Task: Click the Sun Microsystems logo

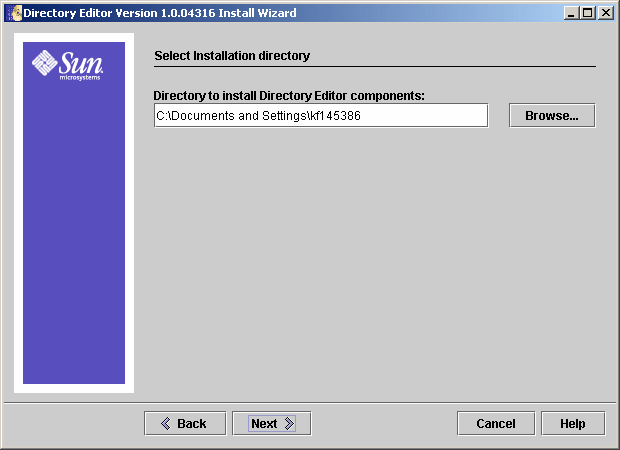Action: coord(68,65)
